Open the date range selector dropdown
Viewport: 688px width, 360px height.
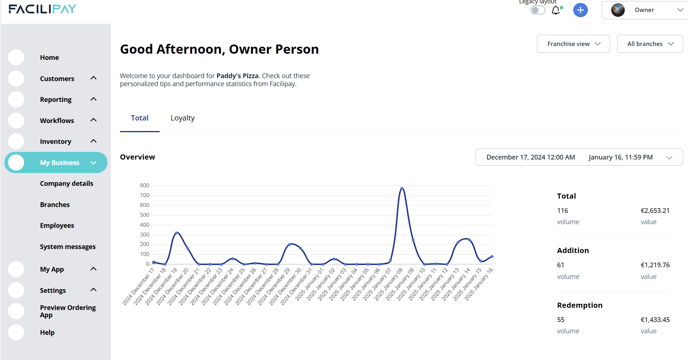(579, 157)
